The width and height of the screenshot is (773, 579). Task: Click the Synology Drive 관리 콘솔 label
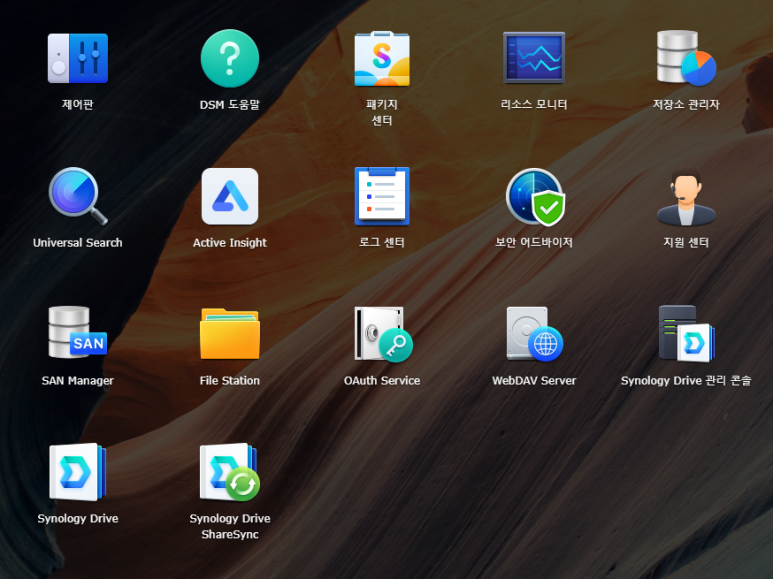click(686, 381)
